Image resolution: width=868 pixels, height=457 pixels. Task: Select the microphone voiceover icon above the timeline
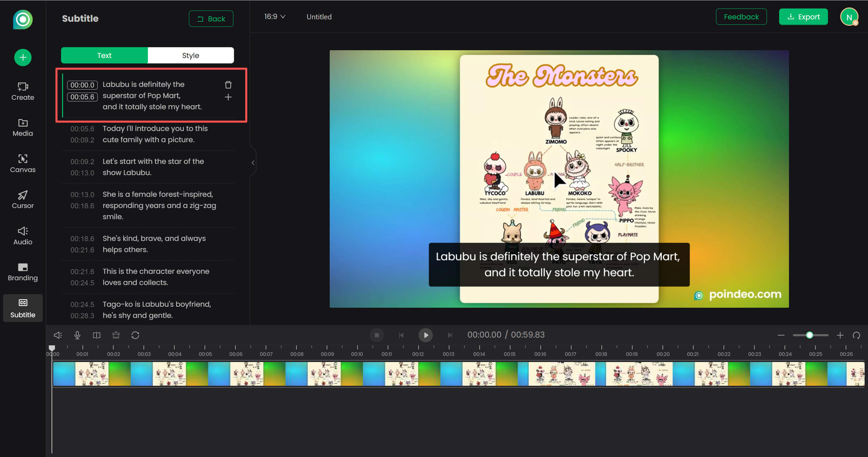(77, 335)
